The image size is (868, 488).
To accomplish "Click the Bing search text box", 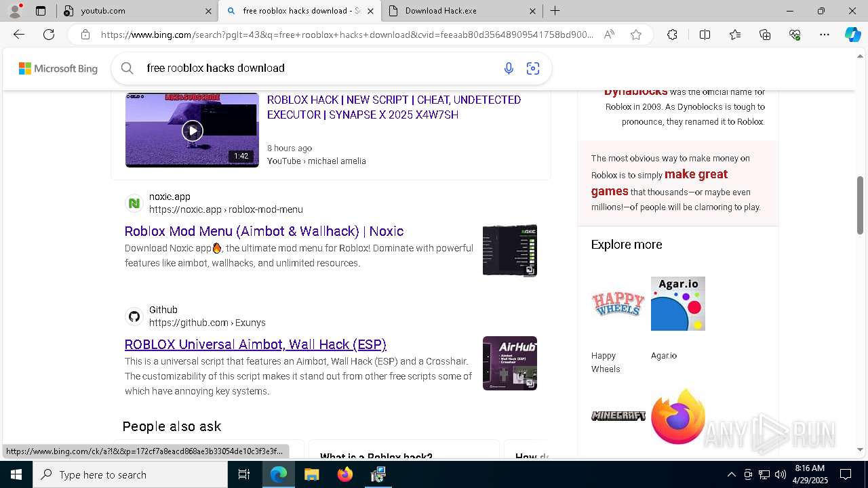I will coord(319,68).
